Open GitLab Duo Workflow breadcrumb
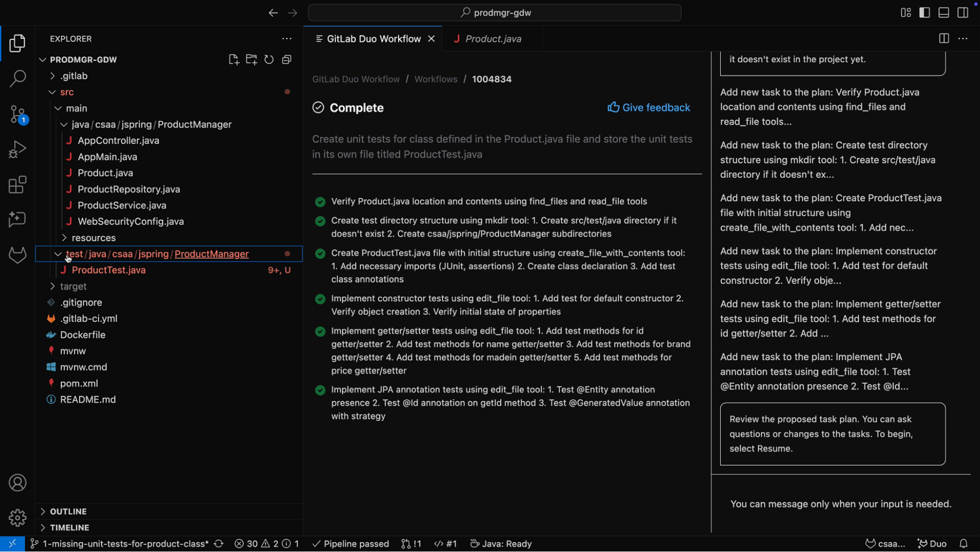Image resolution: width=980 pixels, height=552 pixels. [x=356, y=79]
